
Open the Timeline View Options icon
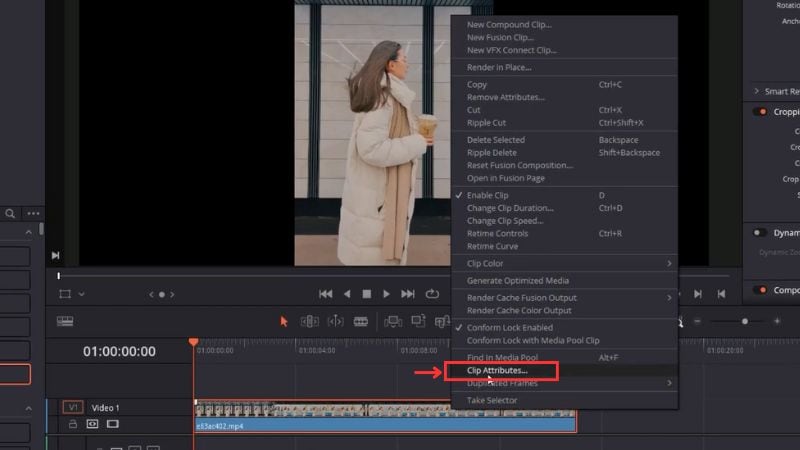pos(65,321)
